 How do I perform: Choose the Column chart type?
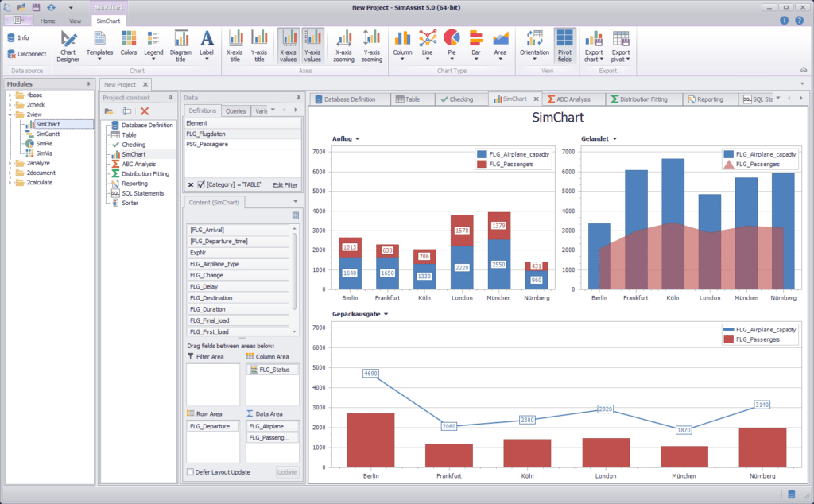point(402,46)
